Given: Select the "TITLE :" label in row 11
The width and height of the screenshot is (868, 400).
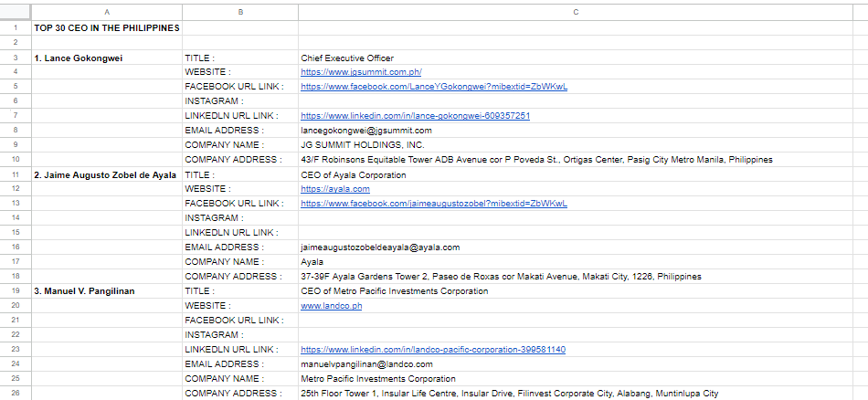Looking at the screenshot, I should click(x=240, y=174).
